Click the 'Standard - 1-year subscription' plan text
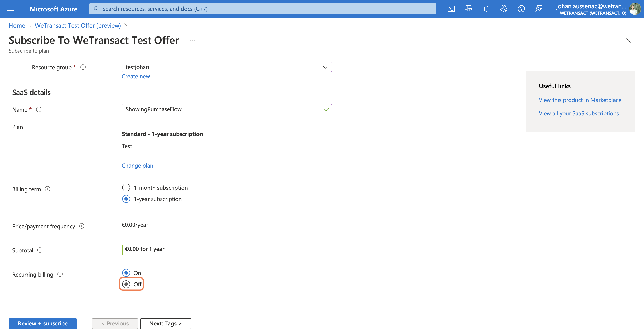 click(162, 134)
